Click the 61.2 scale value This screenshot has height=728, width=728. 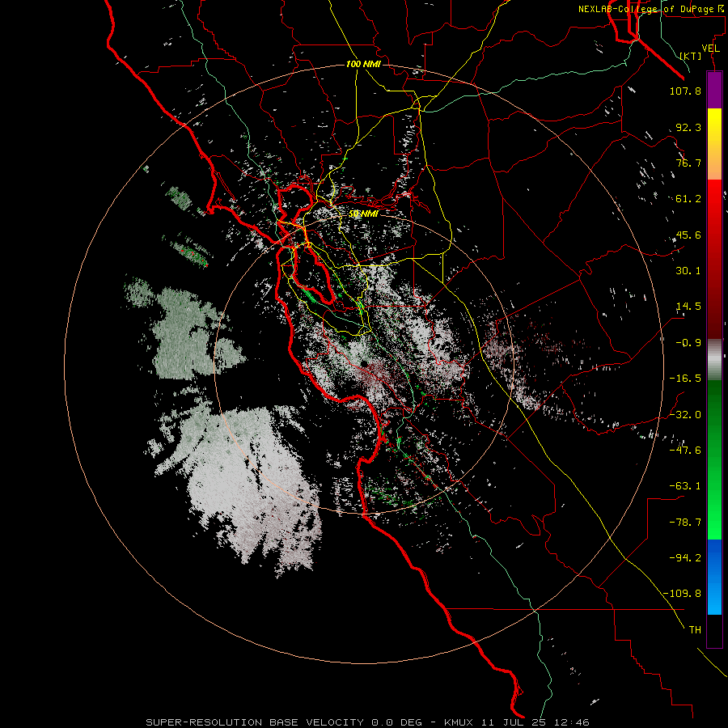click(688, 199)
